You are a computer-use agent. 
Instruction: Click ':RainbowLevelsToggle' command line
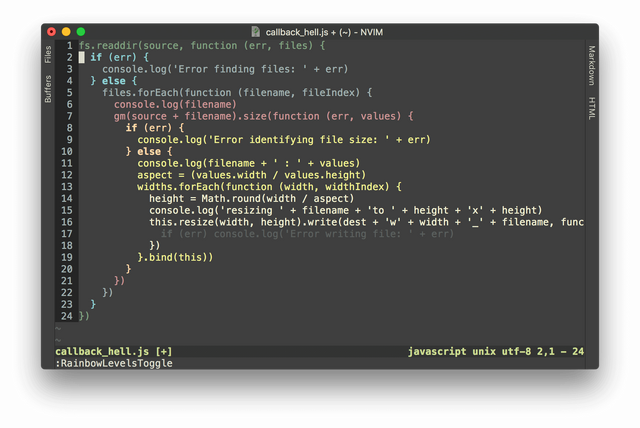tap(114, 364)
